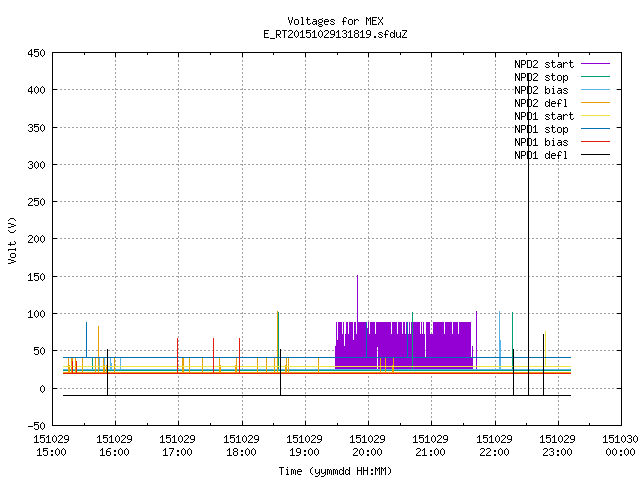Click the chart title Voltages for MEX
This screenshot has height=480, width=640.
[335, 21]
